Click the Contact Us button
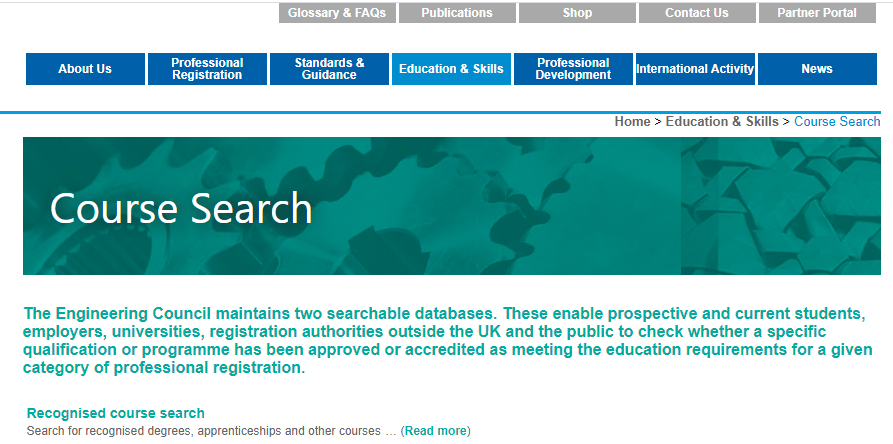Image resolution: width=893 pixels, height=444 pixels. (697, 13)
